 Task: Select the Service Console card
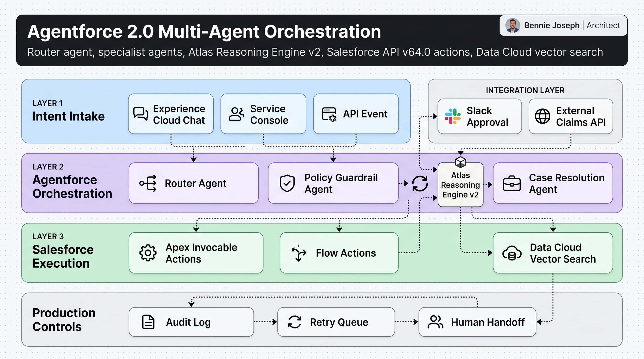click(263, 114)
